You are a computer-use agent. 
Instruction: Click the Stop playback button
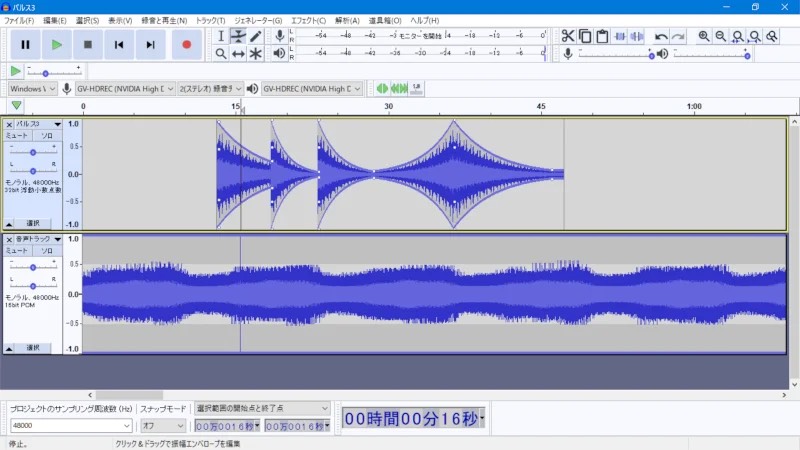coord(88,45)
